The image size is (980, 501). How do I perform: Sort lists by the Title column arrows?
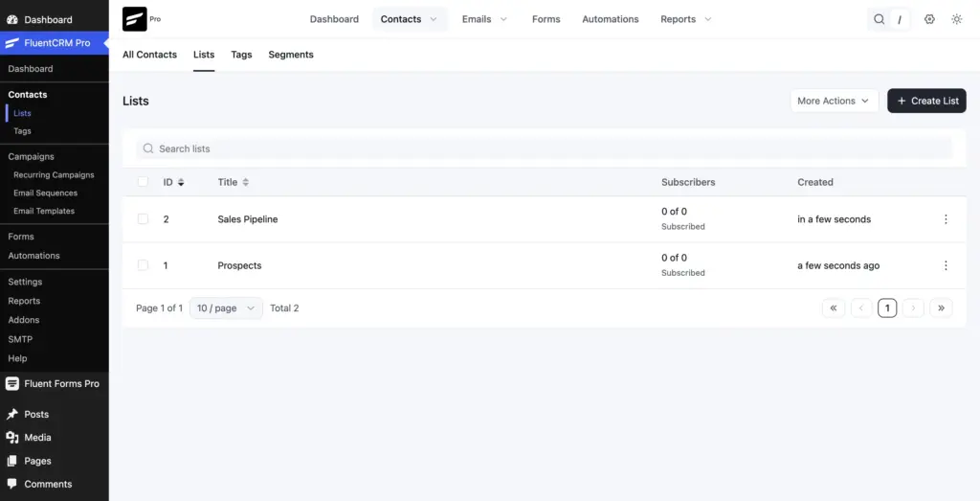coord(246,182)
